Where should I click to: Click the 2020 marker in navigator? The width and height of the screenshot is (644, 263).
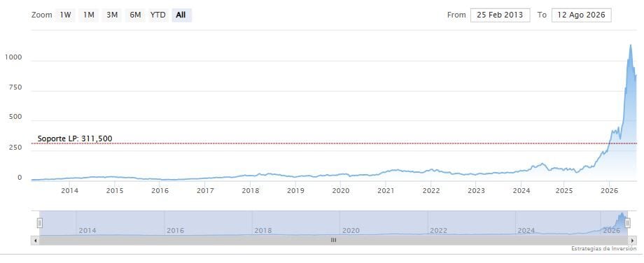351,231
